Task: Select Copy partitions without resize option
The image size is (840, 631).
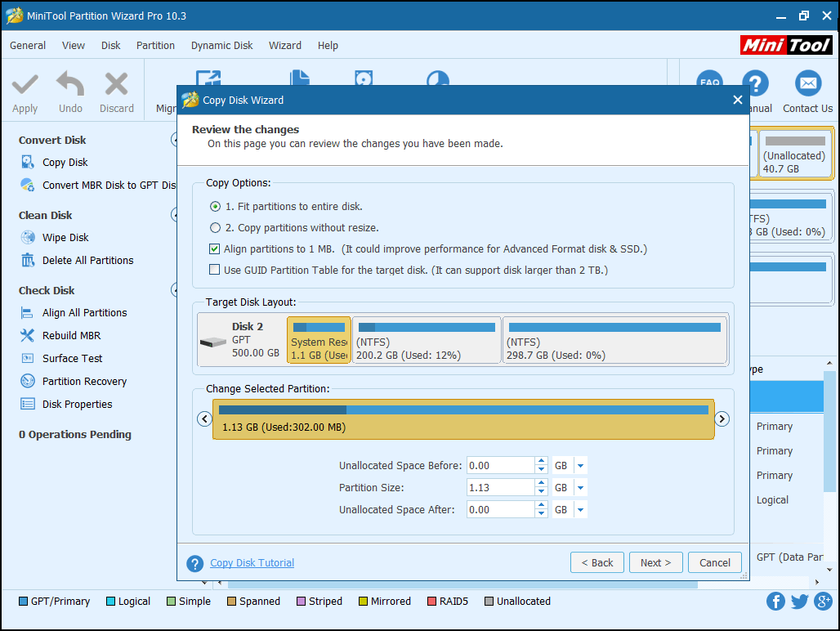Action: 216,228
